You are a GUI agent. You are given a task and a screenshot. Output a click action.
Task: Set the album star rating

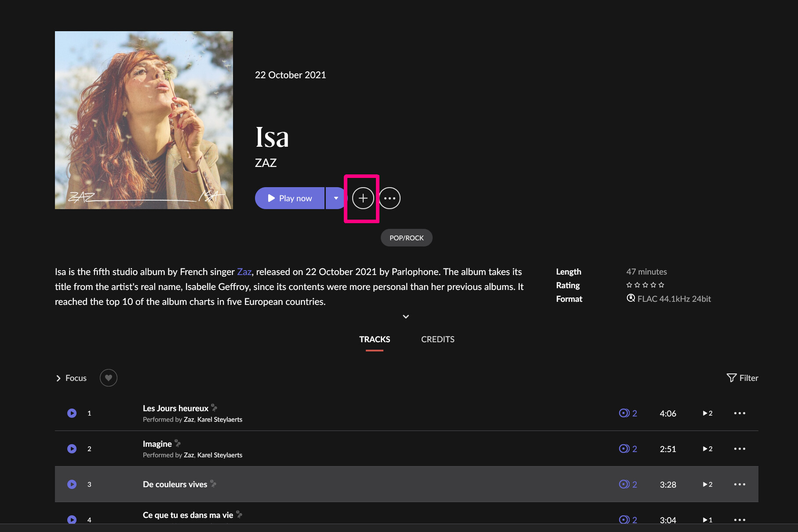[645, 285]
